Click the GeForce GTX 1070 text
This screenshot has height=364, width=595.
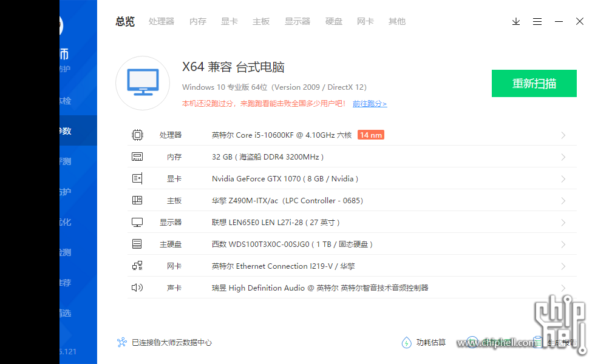point(285,178)
